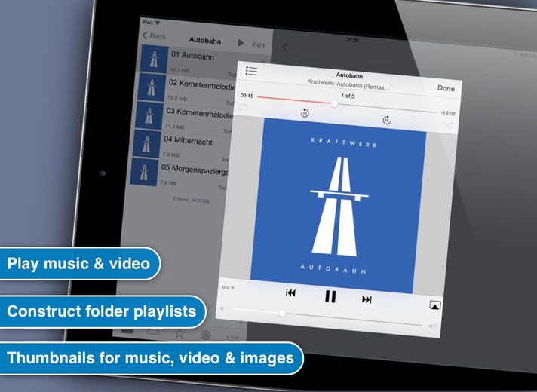Click the Kraftwerk Autobahn album artwork
Screen dimensions: 537x392
(x=339, y=206)
